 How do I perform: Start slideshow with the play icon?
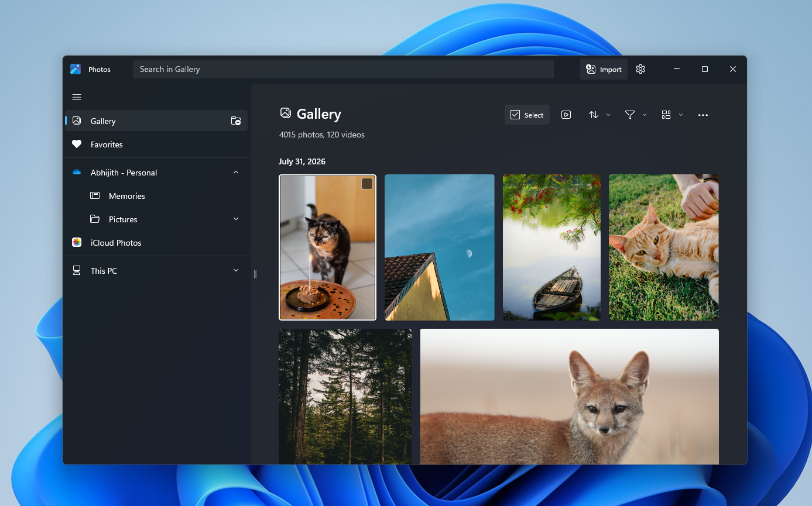566,115
